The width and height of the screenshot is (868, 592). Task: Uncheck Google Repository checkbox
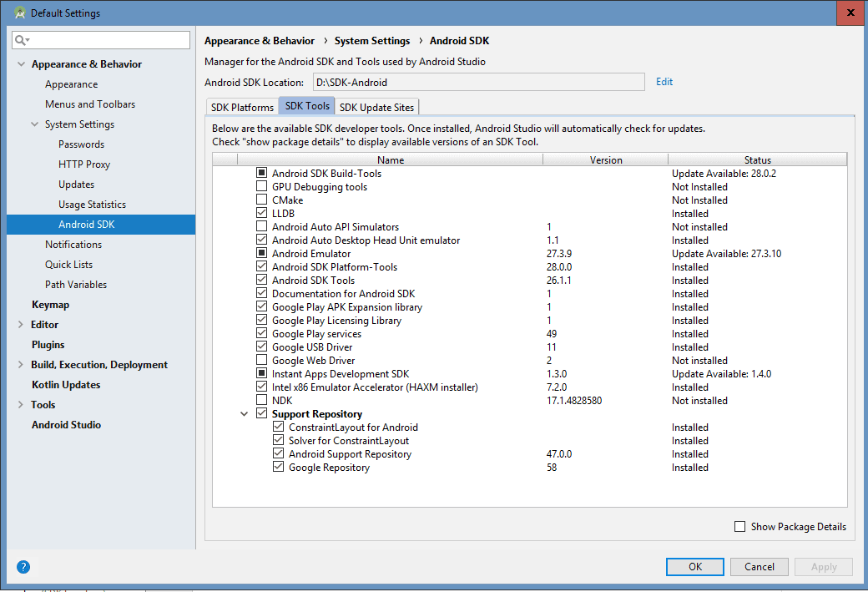pyautogui.click(x=279, y=467)
